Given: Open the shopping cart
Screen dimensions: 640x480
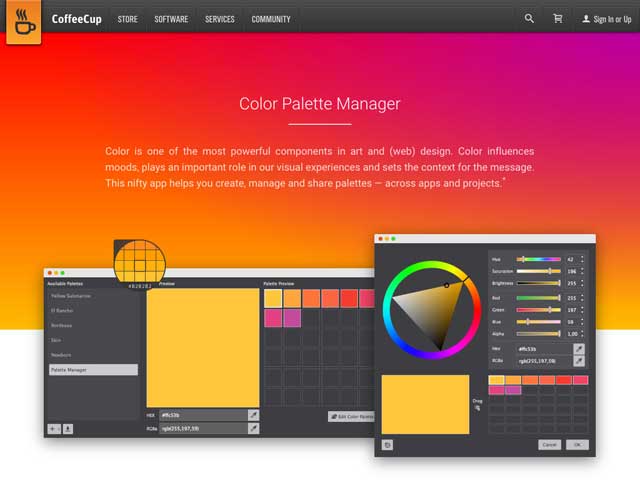Looking at the screenshot, I should [x=557, y=18].
